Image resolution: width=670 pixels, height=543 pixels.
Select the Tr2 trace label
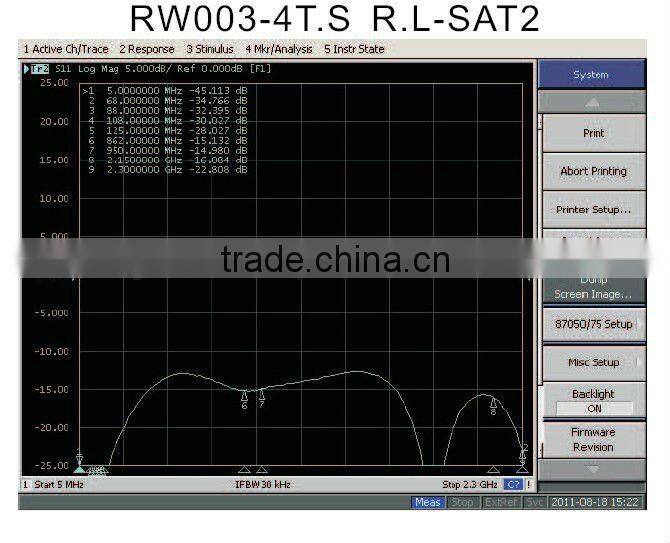40,68
